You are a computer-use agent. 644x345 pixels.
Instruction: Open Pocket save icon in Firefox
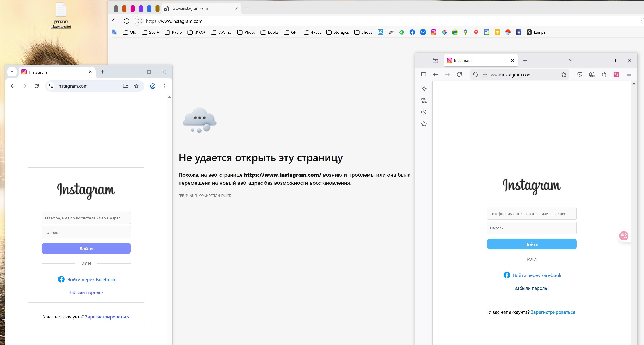580,74
